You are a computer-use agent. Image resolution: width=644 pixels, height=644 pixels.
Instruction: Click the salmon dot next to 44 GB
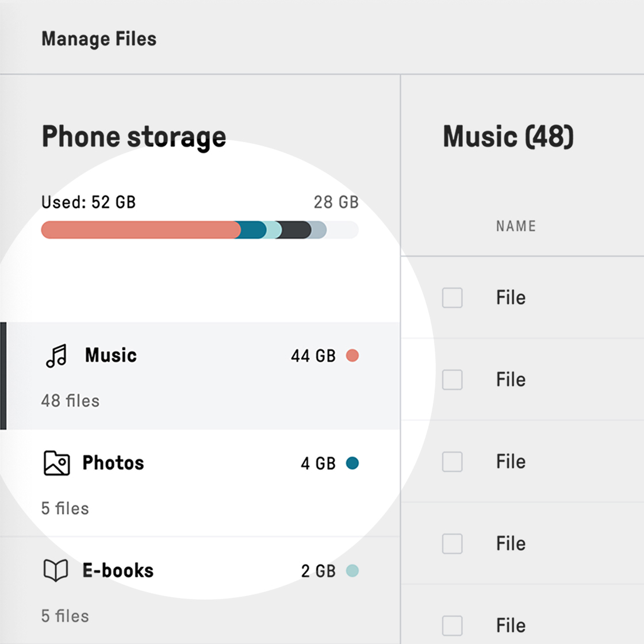[x=352, y=355]
